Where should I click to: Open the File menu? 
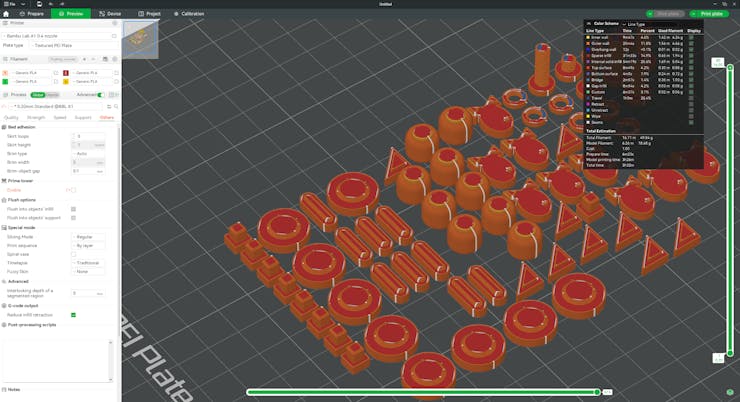10,4
